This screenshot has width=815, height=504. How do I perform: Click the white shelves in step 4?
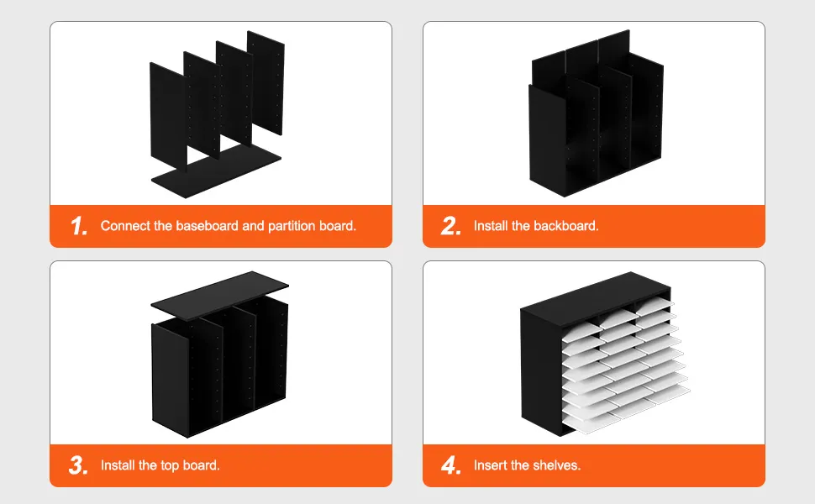pyautogui.click(x=626, y=366)
